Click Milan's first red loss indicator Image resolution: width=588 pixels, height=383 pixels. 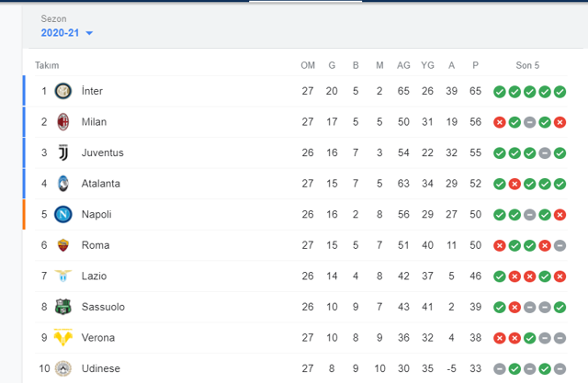499,122
